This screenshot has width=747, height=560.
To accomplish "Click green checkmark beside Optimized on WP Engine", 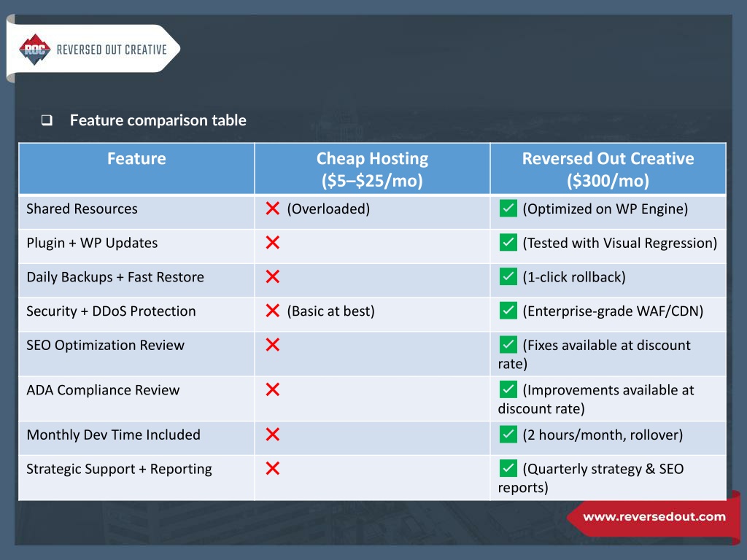I will click(x=508, y=208).
